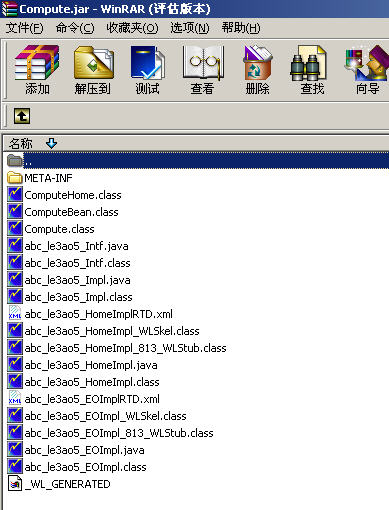Click the 删除 (Delete) recycle bin icon

(x=257, y=70)
